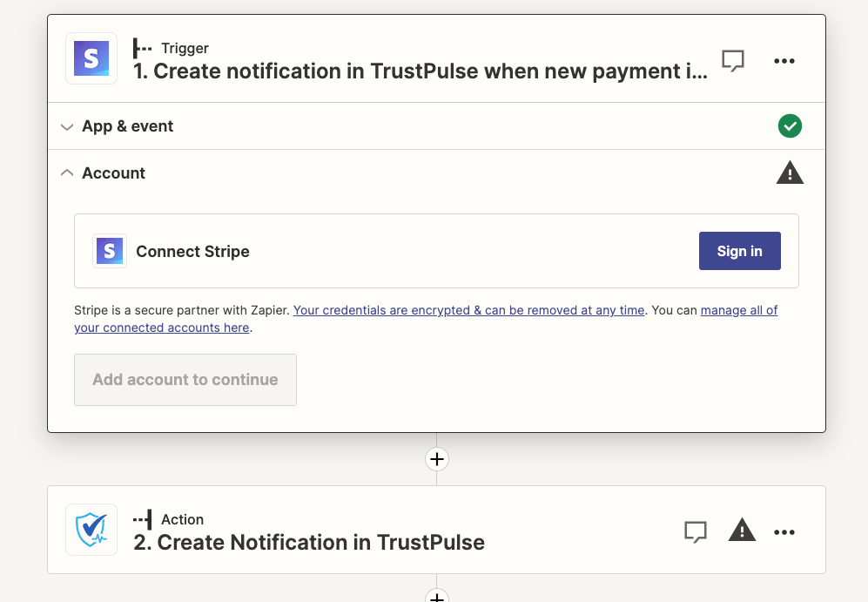868x602 pixels.
Task: Sign in to connect Stripe
Action: pos(739,251)
